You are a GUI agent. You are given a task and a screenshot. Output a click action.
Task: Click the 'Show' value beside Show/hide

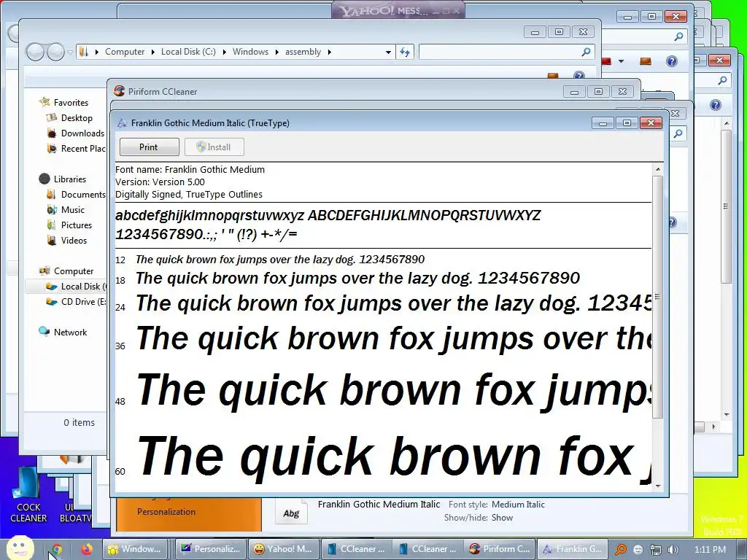pos(502,518)
